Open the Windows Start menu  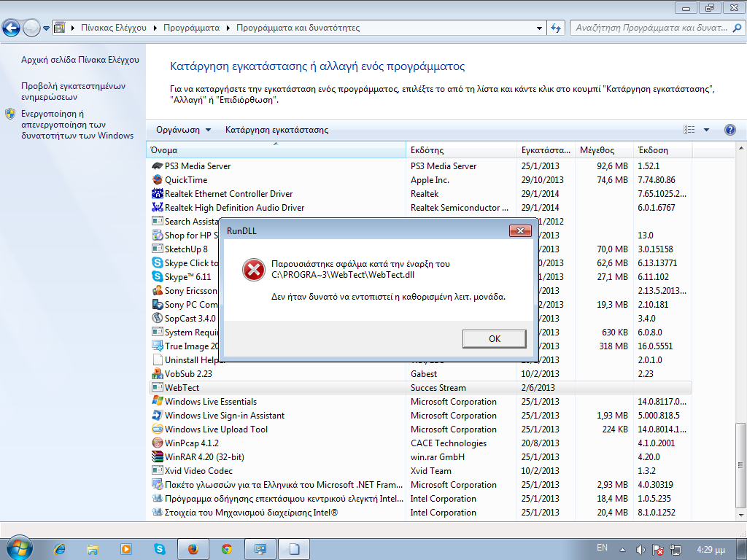(x=20, y=548)
